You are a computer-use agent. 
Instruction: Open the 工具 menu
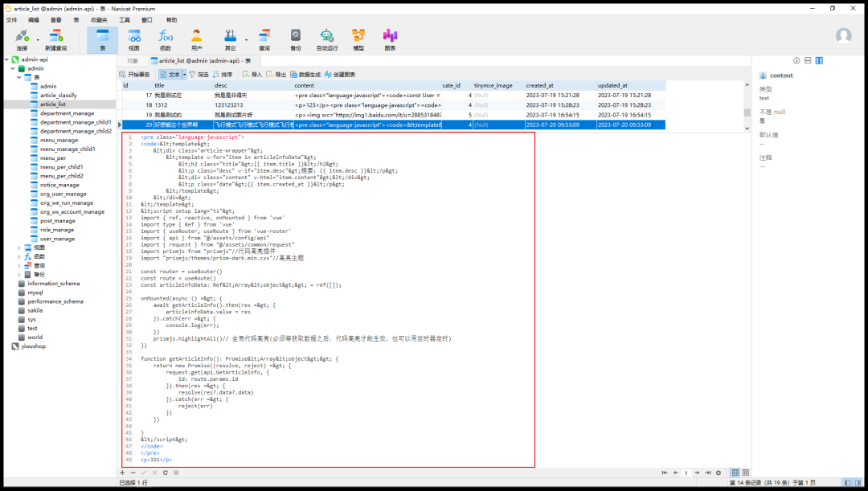point(125,20)
